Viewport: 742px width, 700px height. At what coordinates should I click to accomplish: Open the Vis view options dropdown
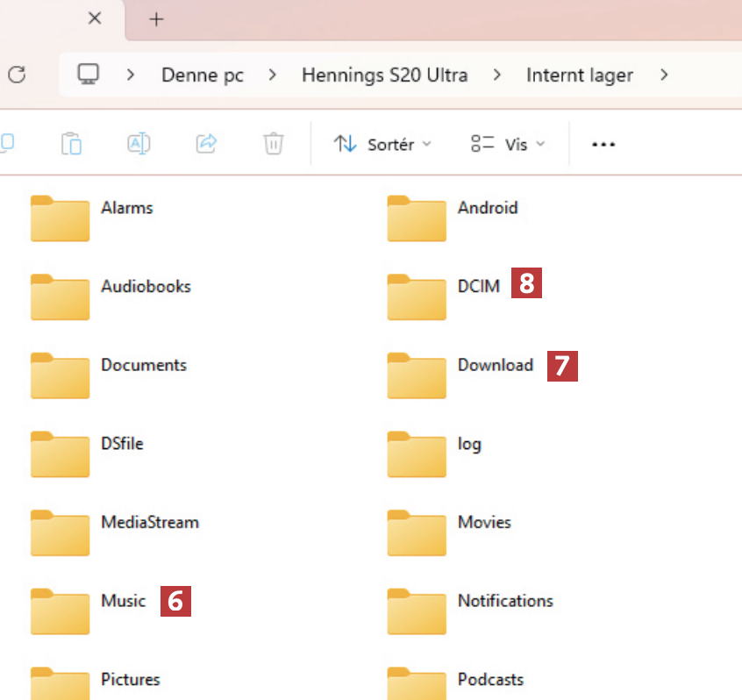(508, 144)
